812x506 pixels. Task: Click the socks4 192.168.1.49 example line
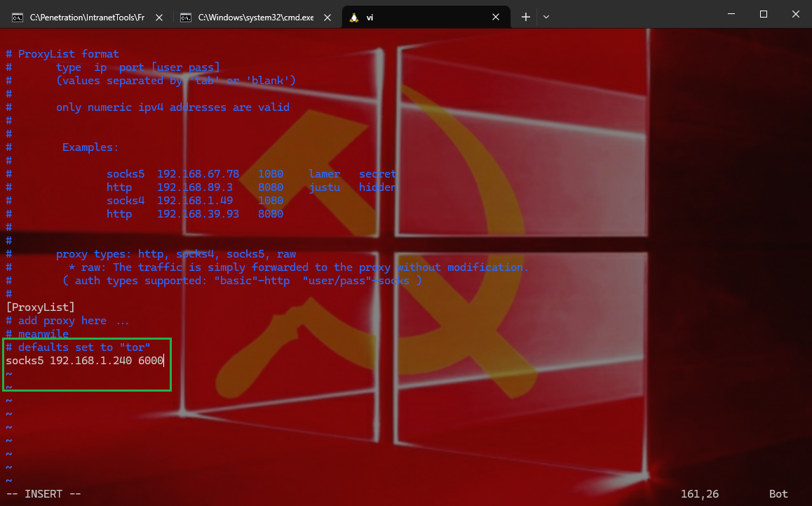coord(195,201)
